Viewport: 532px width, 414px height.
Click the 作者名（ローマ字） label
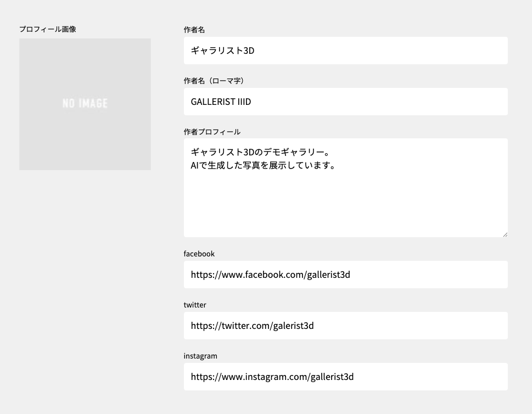point(214,81)
